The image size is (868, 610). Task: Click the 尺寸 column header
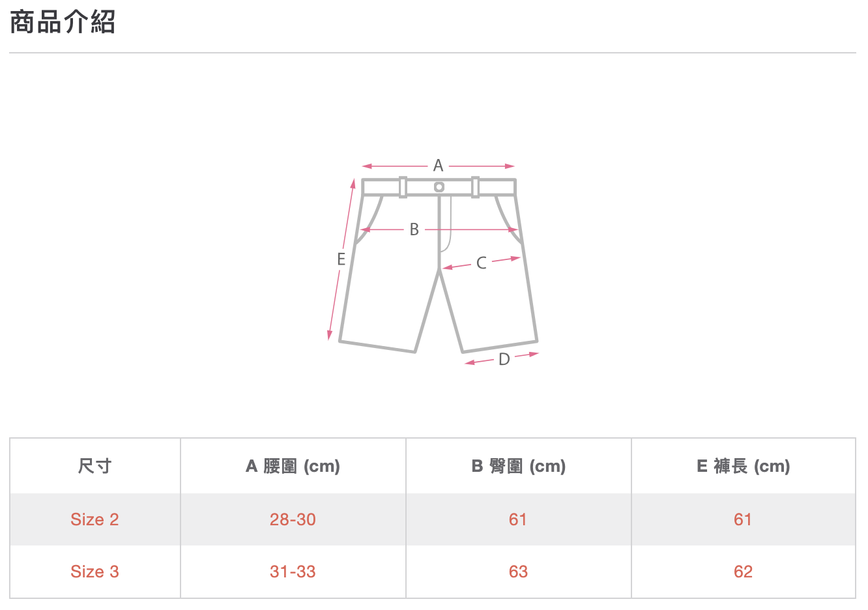[x=95, y=466]
